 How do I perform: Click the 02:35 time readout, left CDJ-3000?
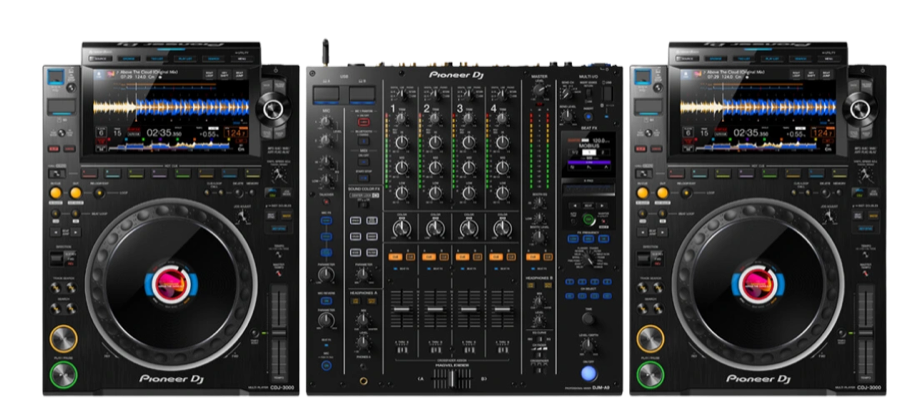[164, 133]
